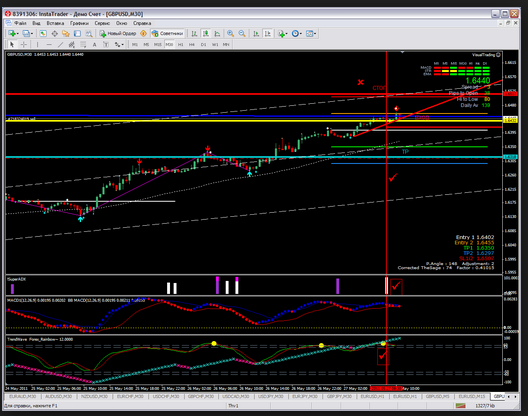Select the text label tool
Viewport: 528px width, 416px height.
[106, 44]
